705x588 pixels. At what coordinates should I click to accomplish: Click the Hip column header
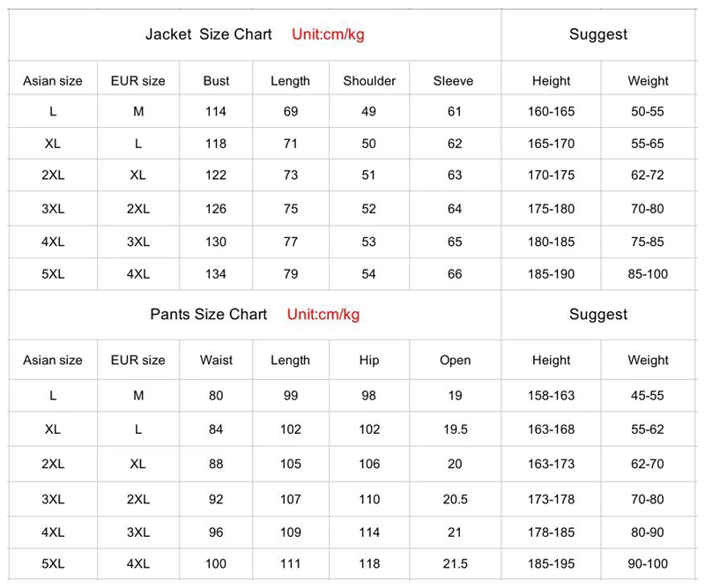[369, 360]
